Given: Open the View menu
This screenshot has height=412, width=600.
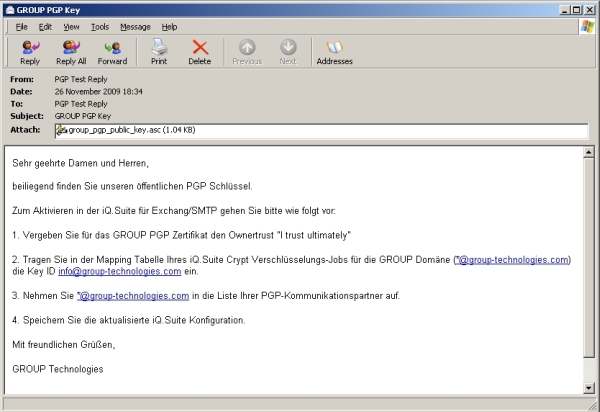Looking at the screenshot, I should (x=71, y=26).
